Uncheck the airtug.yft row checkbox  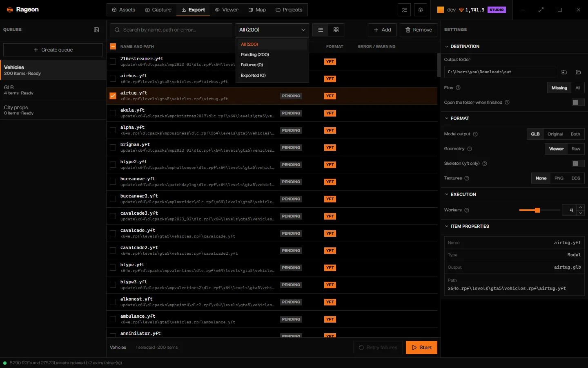point(113,96)
